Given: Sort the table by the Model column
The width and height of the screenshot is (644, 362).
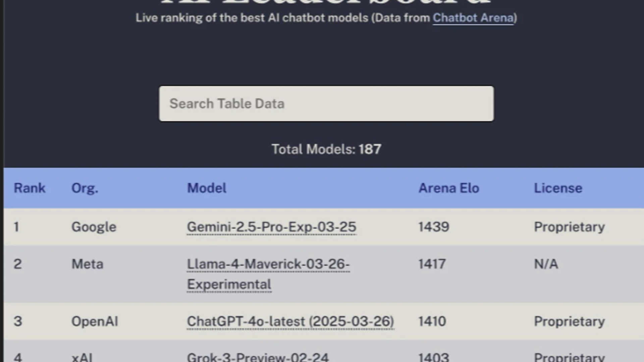Looking at the screenshot, I should (206, 188).
